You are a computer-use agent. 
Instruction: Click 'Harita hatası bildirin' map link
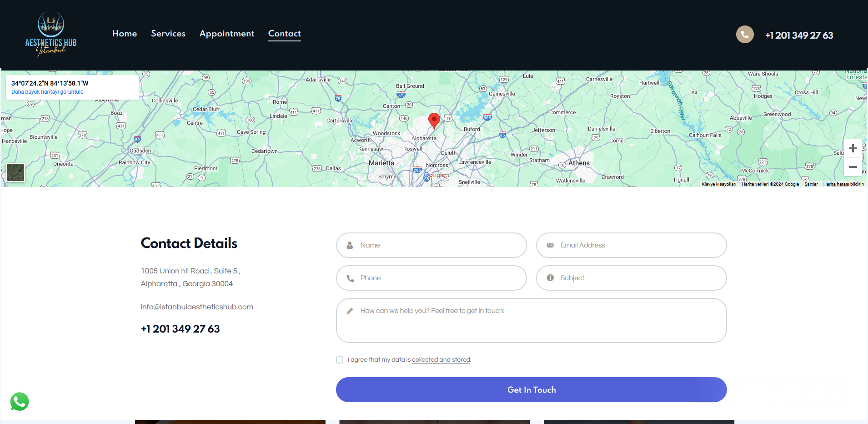843,184
